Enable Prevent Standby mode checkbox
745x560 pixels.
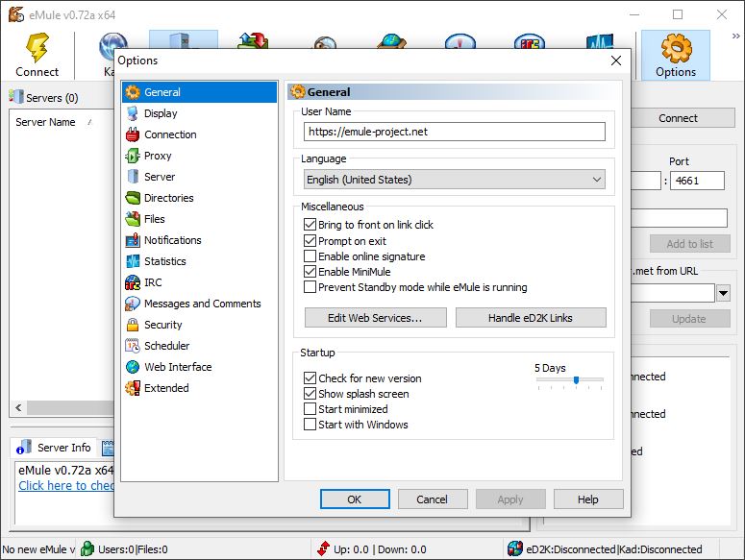310,287
